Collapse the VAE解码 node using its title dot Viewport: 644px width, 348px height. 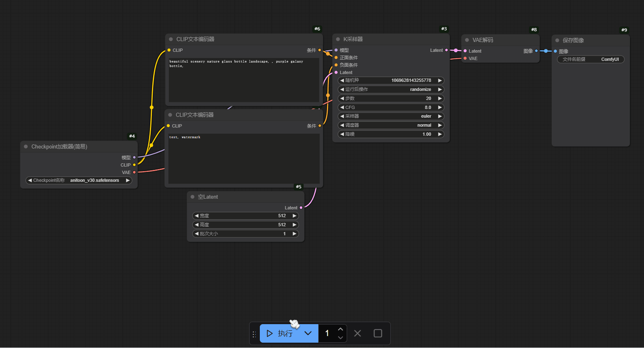pos(467,40)
